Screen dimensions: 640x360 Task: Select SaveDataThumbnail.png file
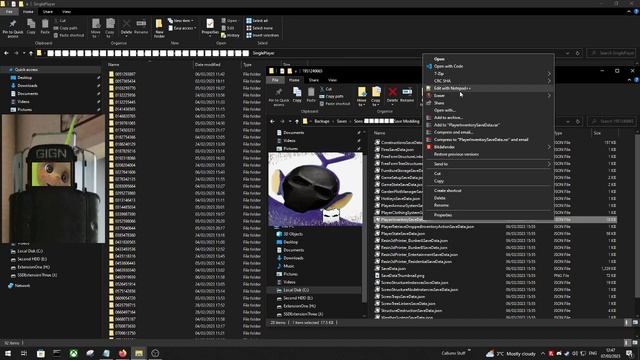point(402,276)
